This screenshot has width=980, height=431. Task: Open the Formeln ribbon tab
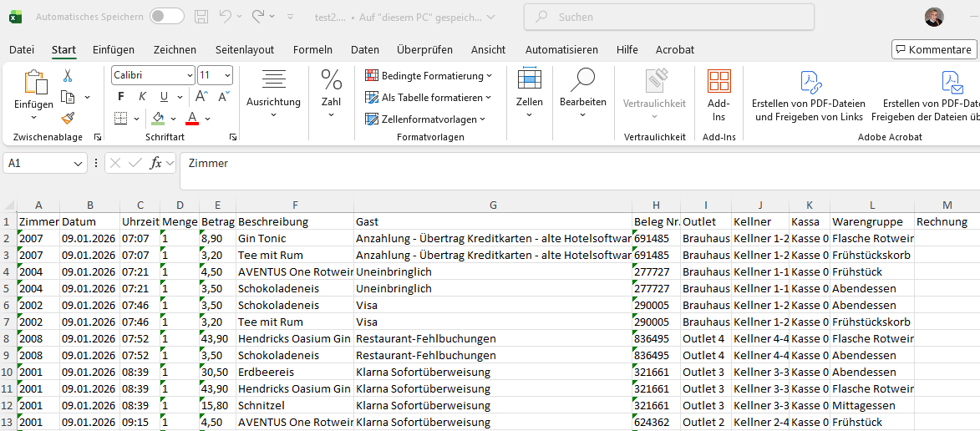(312, 49)
